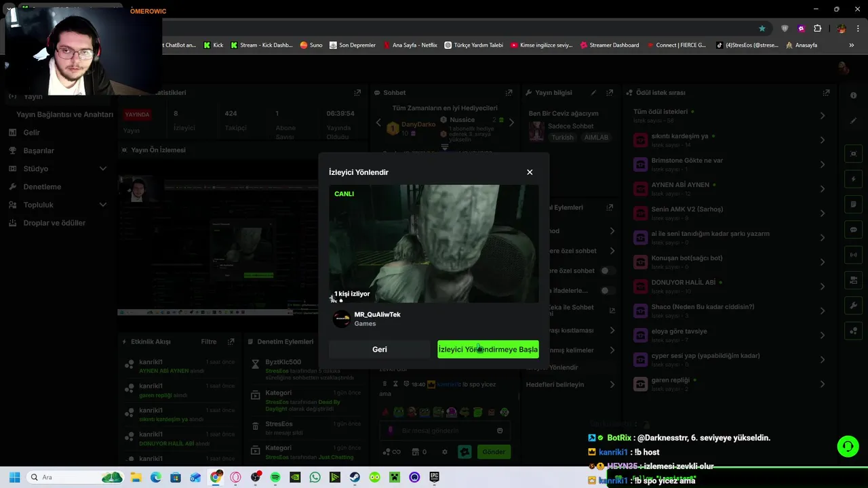
Task: Close the İzleyici Yönlendir dialog
Action: click(530, 172)
